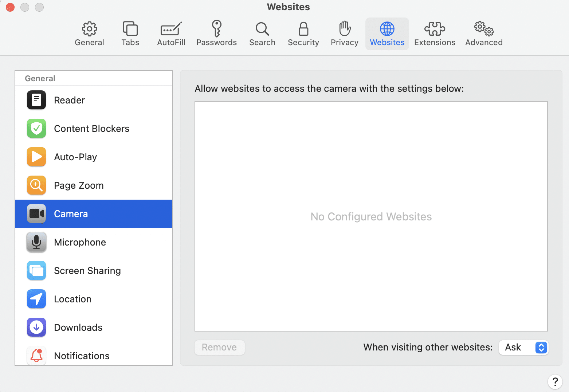The image size is (569, 392).
Task: Switch to the Passwords tab
Action: [216, 34]
